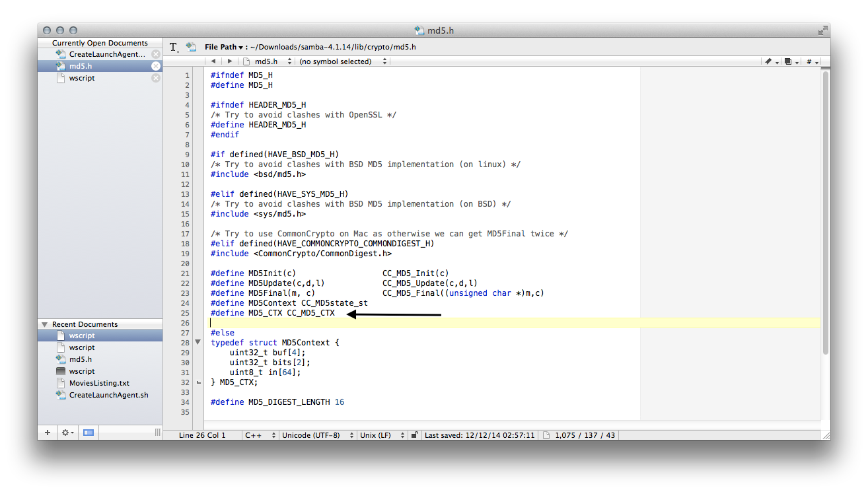Image resolution: width=868 pixels, height=492 pixels.
Task: Toggle the sidebar view icon next to gear
Action: point(89,433)
